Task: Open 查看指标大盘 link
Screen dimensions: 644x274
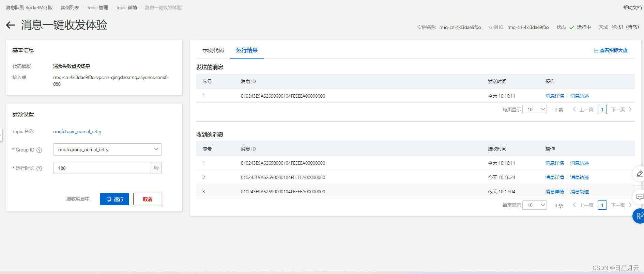Action: click(x=614, y=50)
